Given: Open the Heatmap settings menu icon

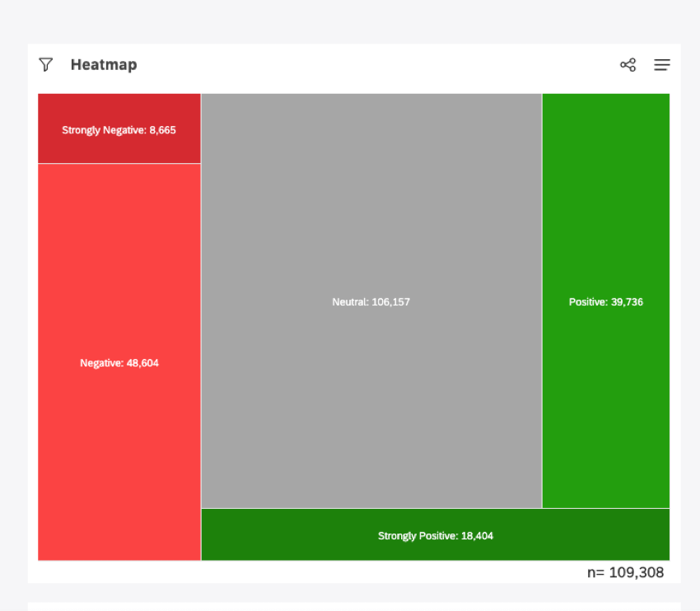Looking at the screenshot, I should pos(661,64).
